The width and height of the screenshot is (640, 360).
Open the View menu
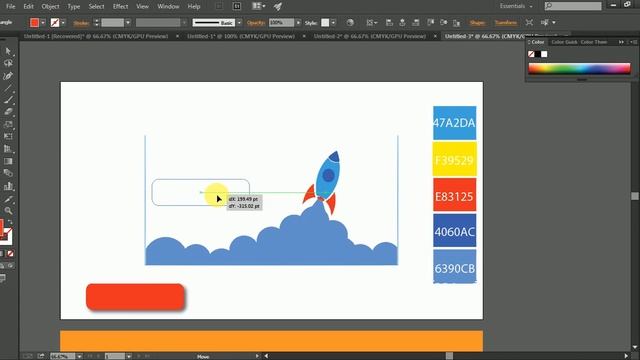pos(142,7)
